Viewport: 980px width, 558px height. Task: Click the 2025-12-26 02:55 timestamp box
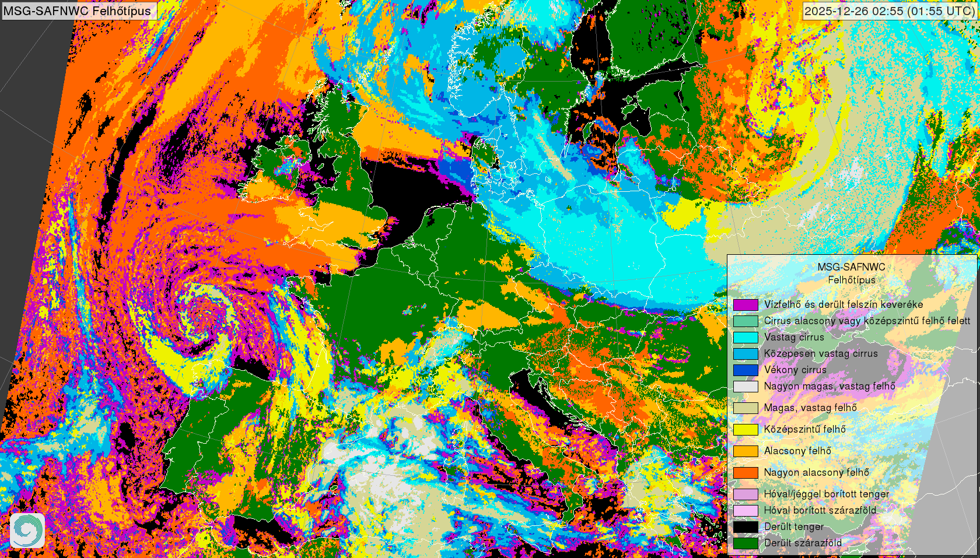click(x=889, y=10)
